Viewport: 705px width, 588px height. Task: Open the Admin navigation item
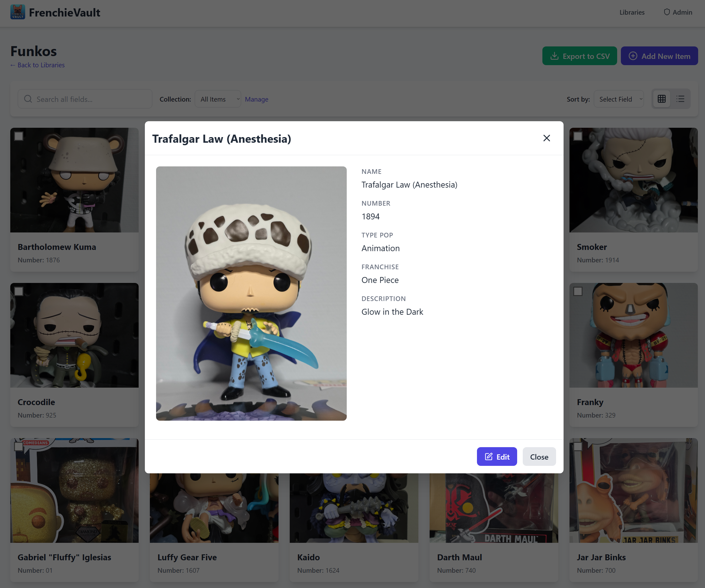coord(678,12)
